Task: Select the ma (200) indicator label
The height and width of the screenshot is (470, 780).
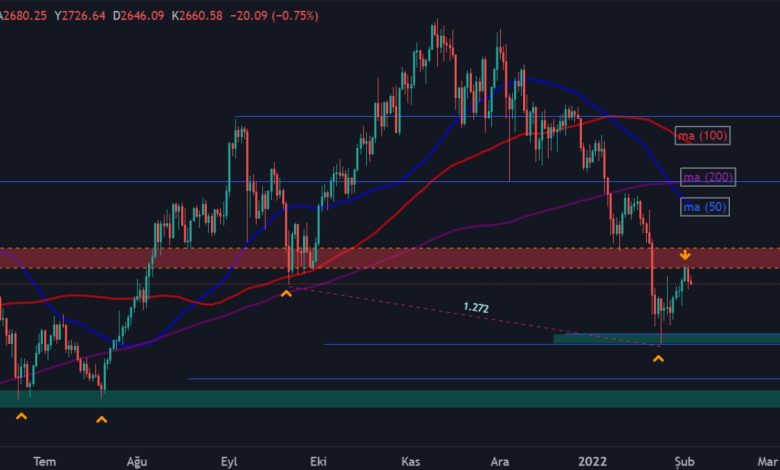Action: 707,177
